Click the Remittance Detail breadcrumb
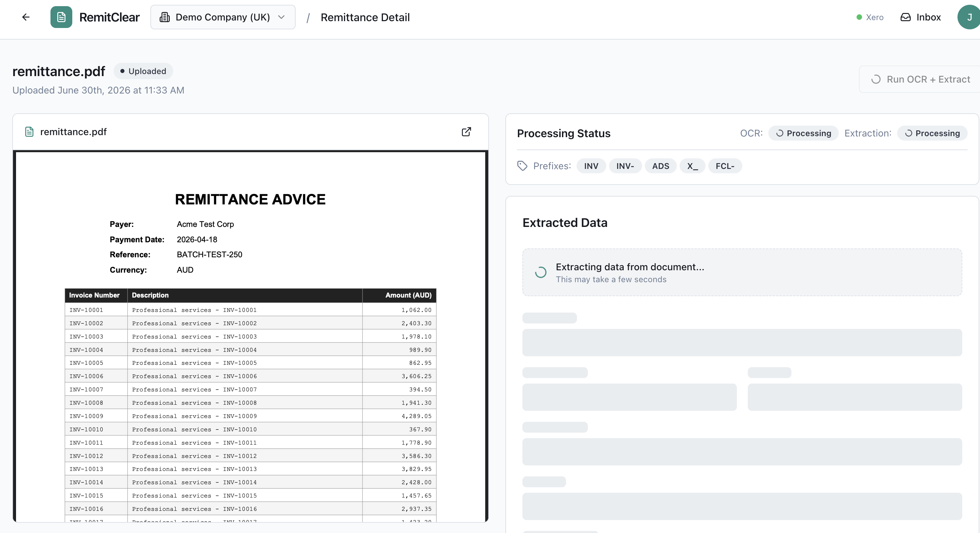Screen dimensions: 980x533 365,17
